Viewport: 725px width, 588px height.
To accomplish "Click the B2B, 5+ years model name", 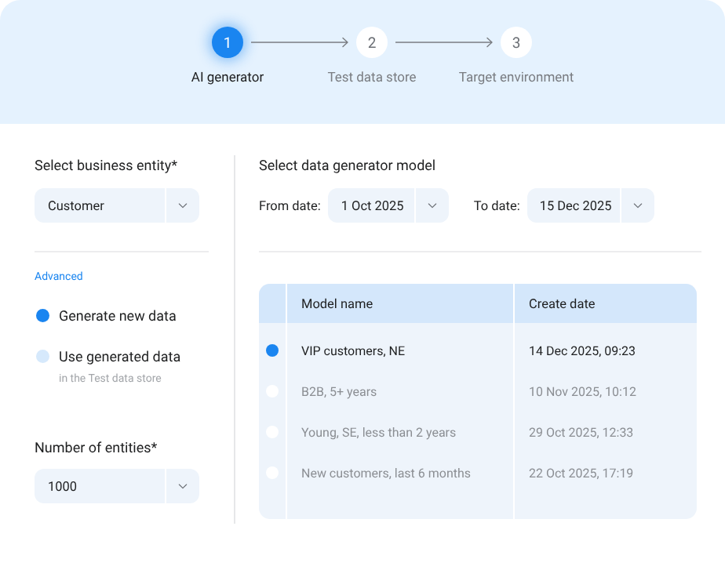I will point(339,392).
